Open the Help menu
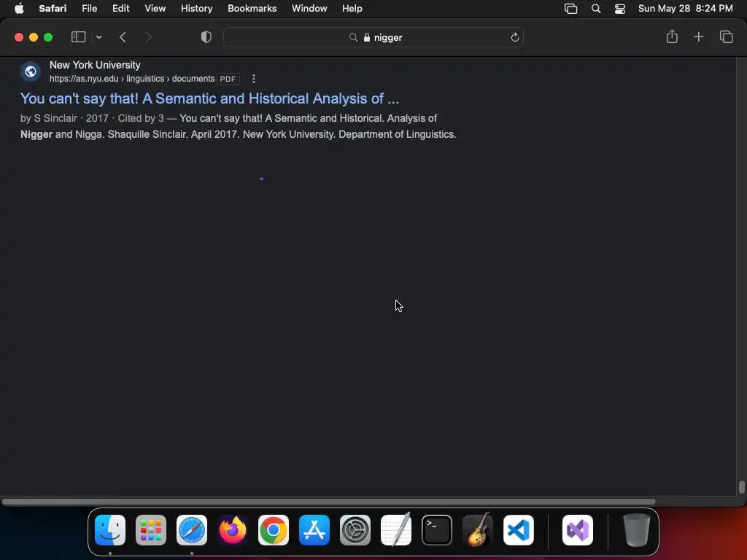 tap(352, 9)
